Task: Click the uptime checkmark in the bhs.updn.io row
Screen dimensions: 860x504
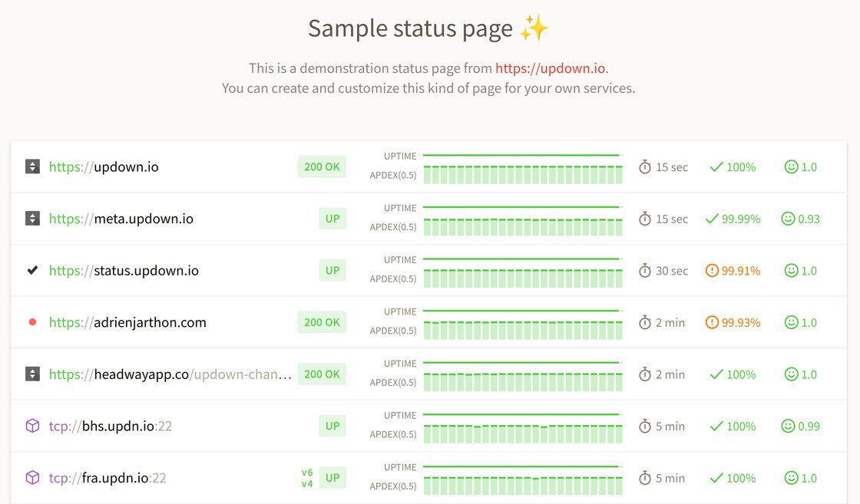Action: [x=716, y=426]
